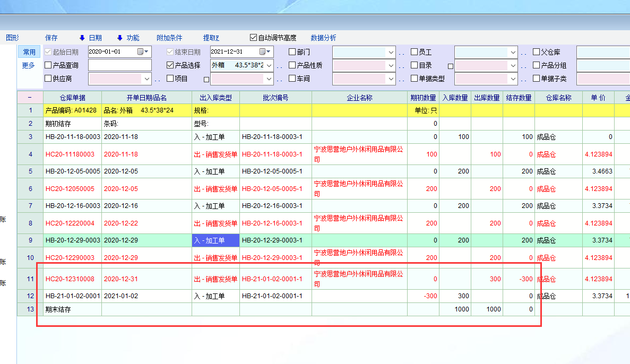Click the ellipsis button after the 员工 dropdown

coord(523,53)
